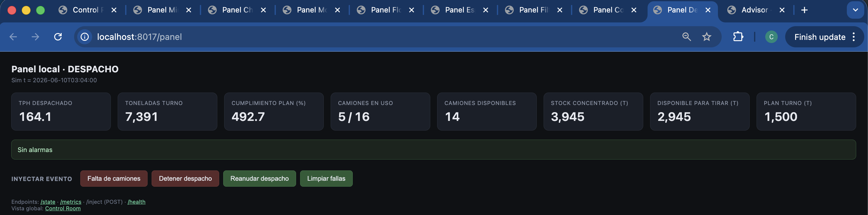Maximize the window with the green button
The image size is (868, 215).
(40, 10)
